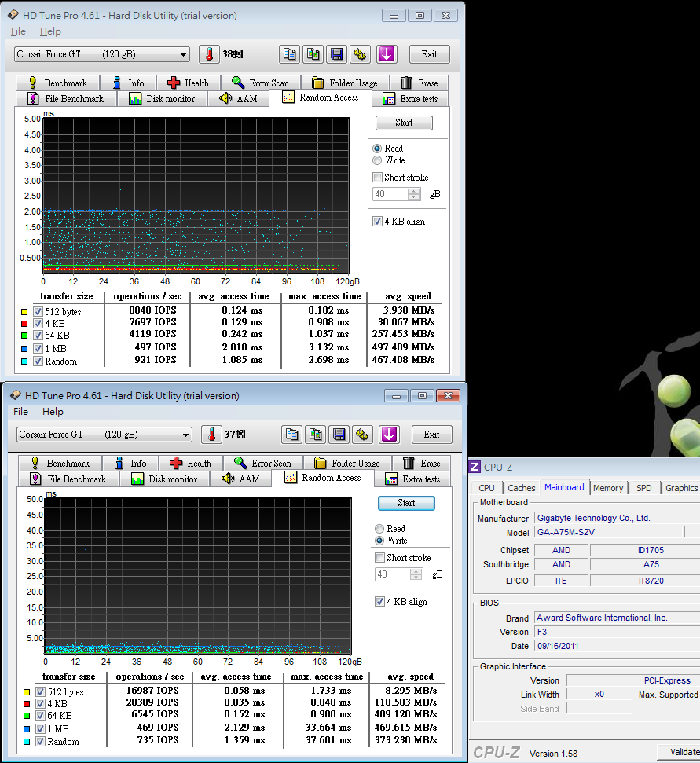Expand Corsair Force GT drive dropdown in bottom window
The image size is (700, 763).
click(185, 435)
